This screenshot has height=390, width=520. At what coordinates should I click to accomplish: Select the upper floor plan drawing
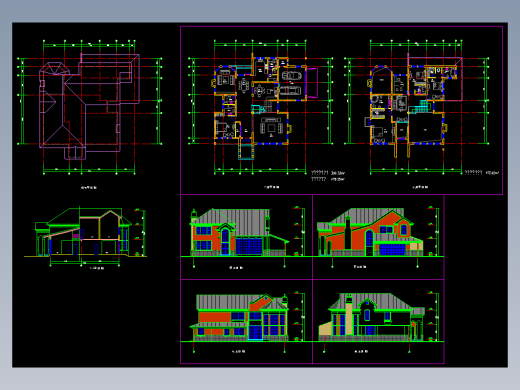[x=417, y=107]
